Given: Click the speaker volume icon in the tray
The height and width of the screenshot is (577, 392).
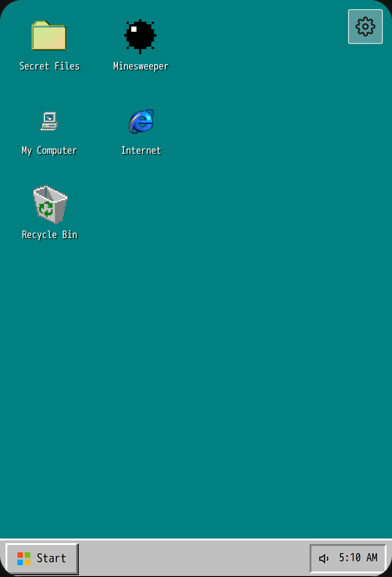Looking at the screenshot, I should click(324, 558).
